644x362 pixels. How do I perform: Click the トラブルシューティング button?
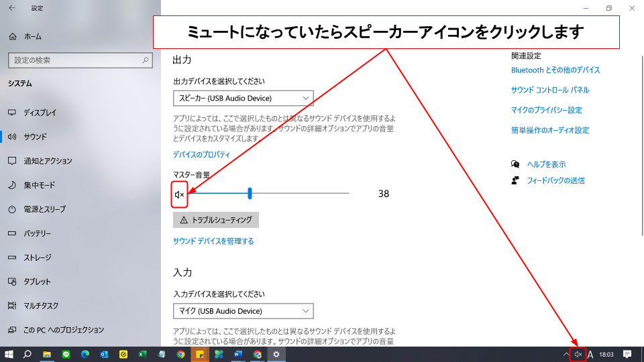coord(215,220)
